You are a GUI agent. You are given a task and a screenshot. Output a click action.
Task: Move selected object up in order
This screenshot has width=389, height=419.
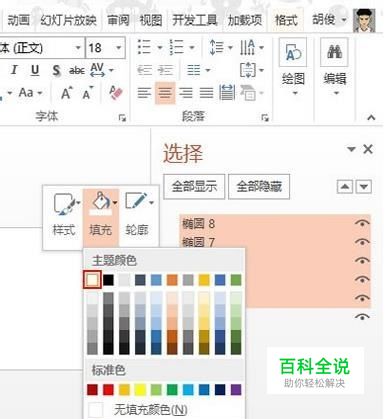pyautogui.click(x=345, y=186)
